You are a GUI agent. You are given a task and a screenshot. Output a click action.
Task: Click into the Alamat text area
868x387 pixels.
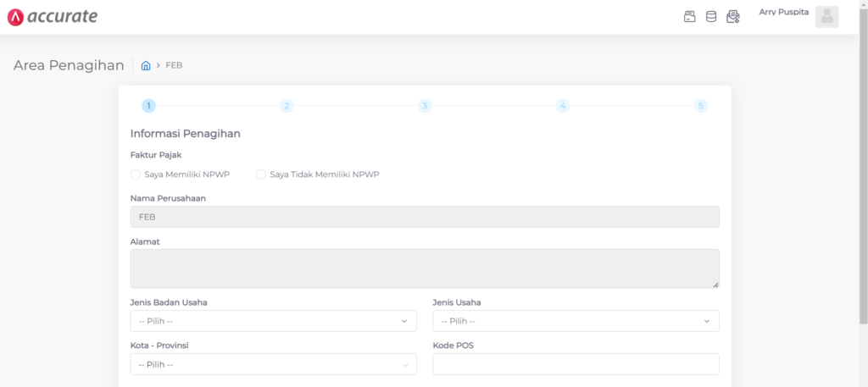[424, 268]
